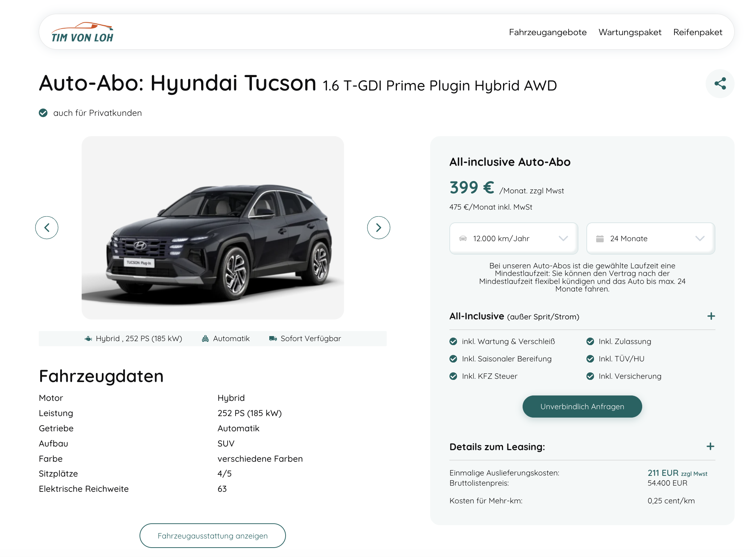The width and height of the screenshot is (756, 557).
Task: Show the previous car image
Action: click(x=47, y=227)
